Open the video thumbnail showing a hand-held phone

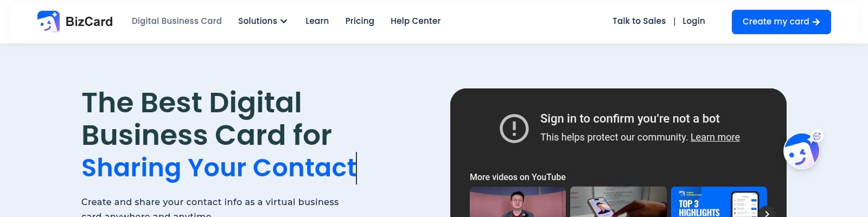click(x=618, y=203)
